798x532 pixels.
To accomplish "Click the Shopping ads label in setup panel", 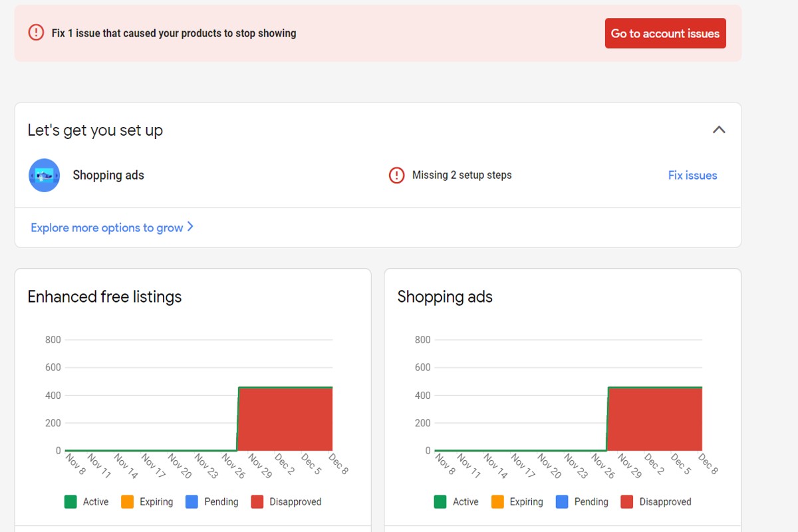I will pyautogui.click(x=108, y=176).
